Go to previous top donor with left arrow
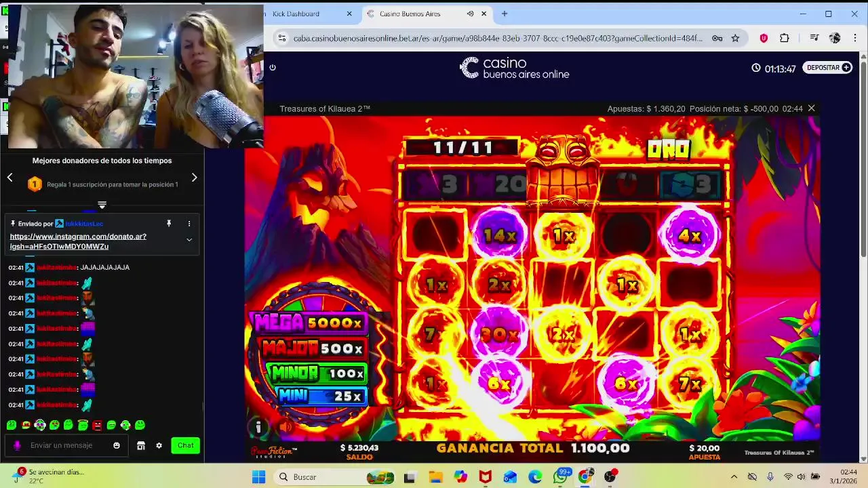Viewport: 868px width, 488px height. click(x=10, y=178)
